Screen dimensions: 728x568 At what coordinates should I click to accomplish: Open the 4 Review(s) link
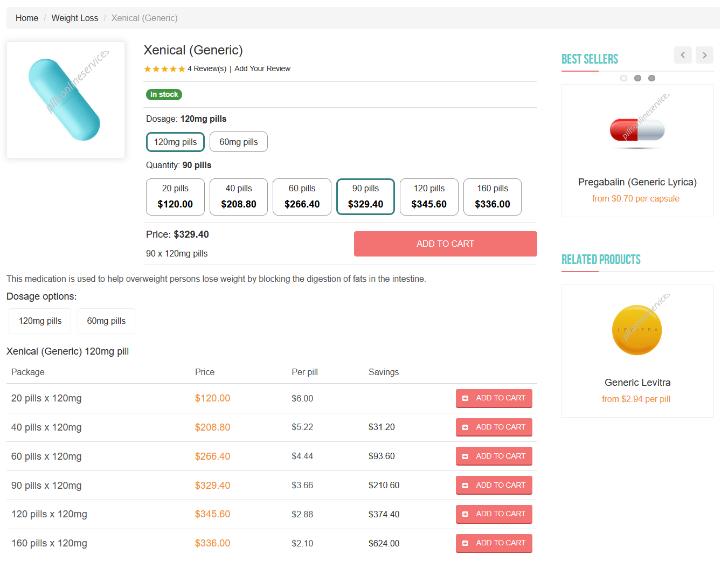[207, 68]
